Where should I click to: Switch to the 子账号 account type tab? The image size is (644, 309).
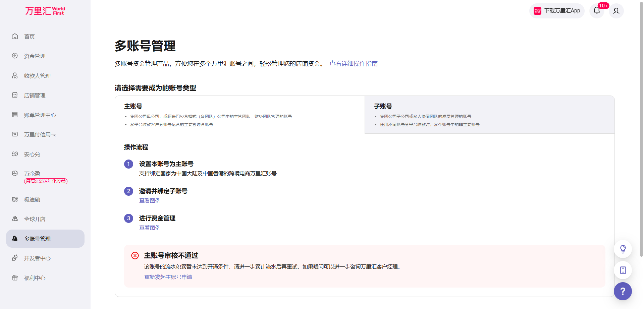tap(489, 115)
